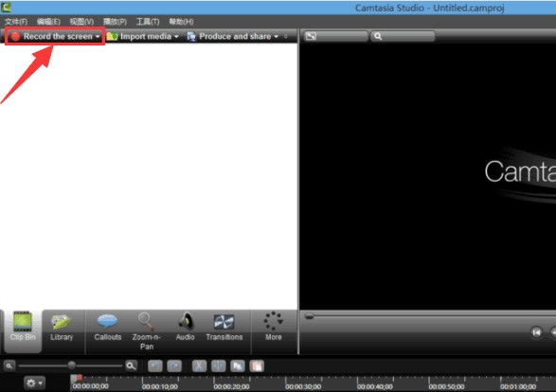Click the Camtasia app icon in title bar
This screenshot has width=556, height=392.
(x=6, y=7)
